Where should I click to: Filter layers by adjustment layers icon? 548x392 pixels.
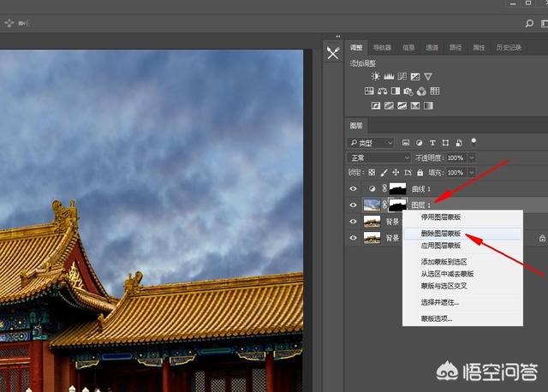click(419, 143)
